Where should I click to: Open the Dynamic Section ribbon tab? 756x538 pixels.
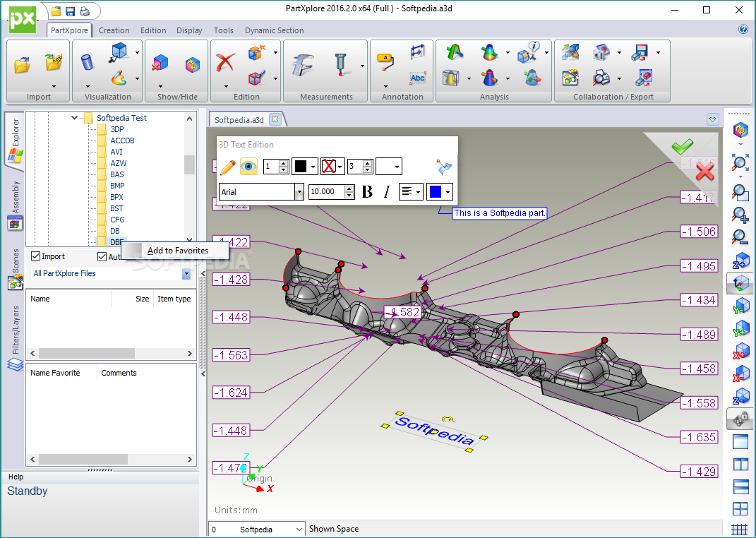[275, 30]
